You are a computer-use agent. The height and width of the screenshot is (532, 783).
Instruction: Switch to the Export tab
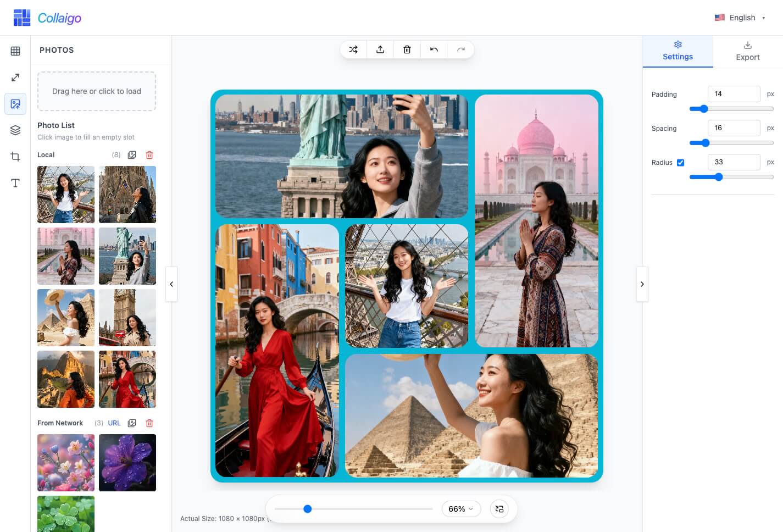point(747,51)
